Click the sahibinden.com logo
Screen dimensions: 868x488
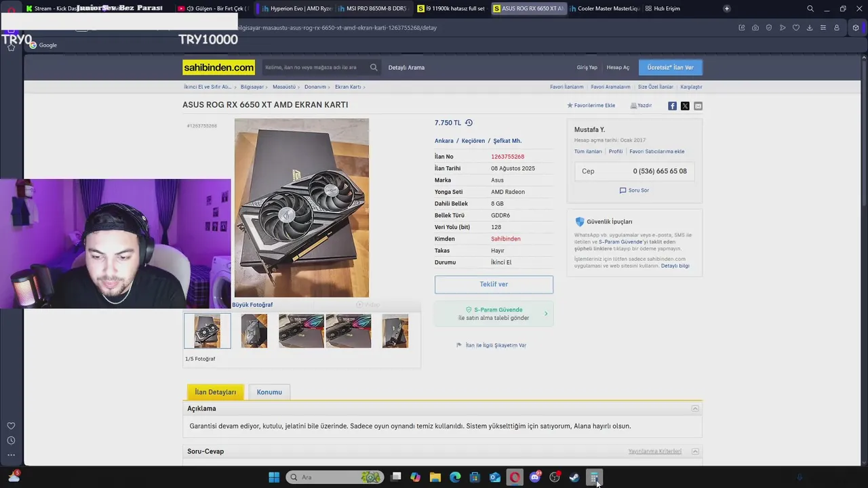218,67
